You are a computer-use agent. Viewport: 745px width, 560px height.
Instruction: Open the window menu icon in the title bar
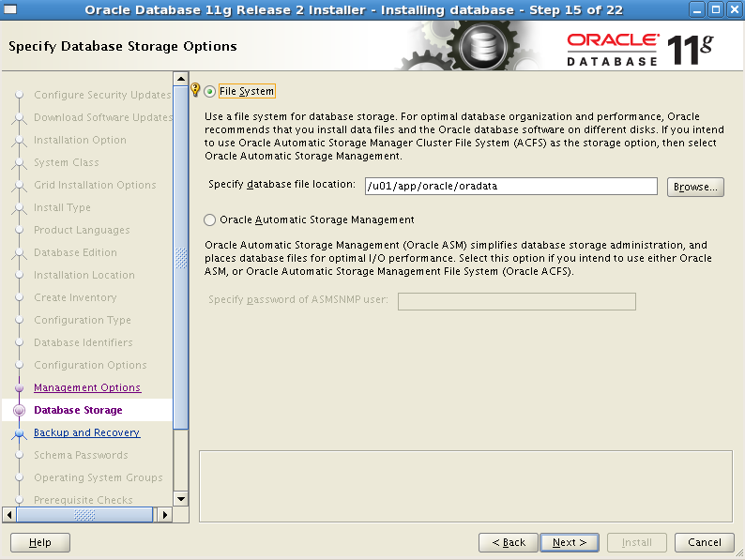[x=10, y=9]
